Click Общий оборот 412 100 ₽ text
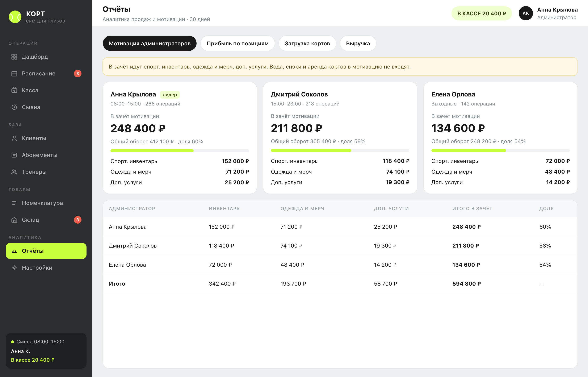The width and height of the screenshot is (588, 377). pos(142,141)
